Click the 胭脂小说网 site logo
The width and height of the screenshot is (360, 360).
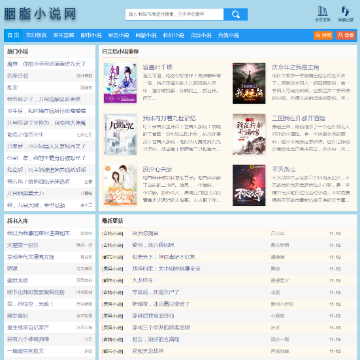point(40,14)
